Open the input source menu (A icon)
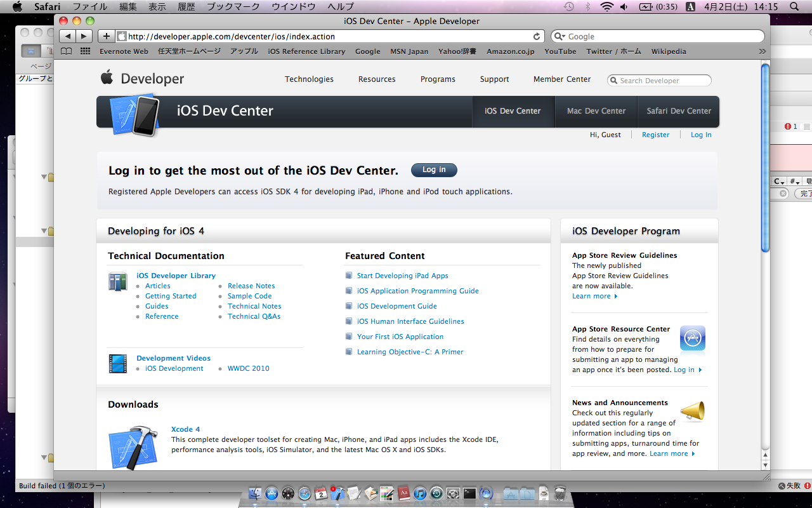 tap(691, 6)
